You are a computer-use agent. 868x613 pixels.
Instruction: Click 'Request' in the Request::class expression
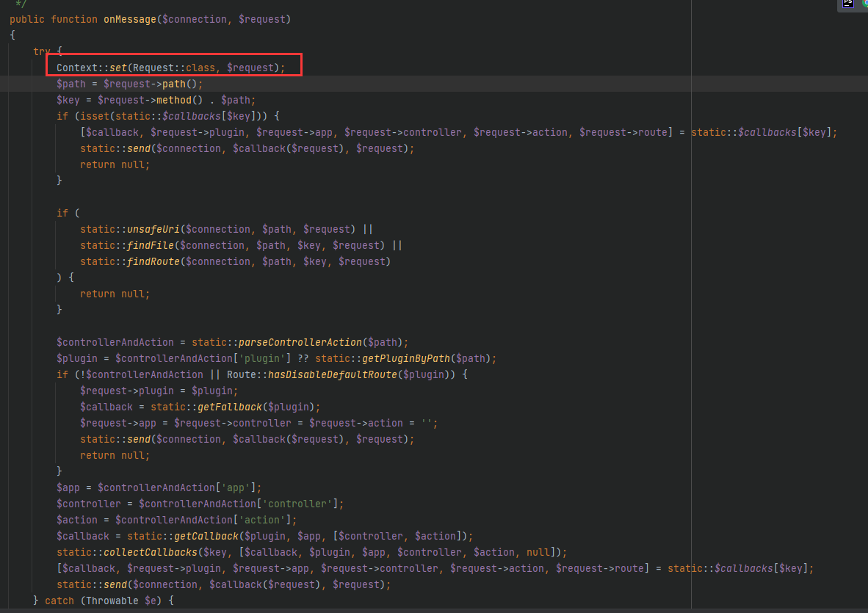(153, 68)
